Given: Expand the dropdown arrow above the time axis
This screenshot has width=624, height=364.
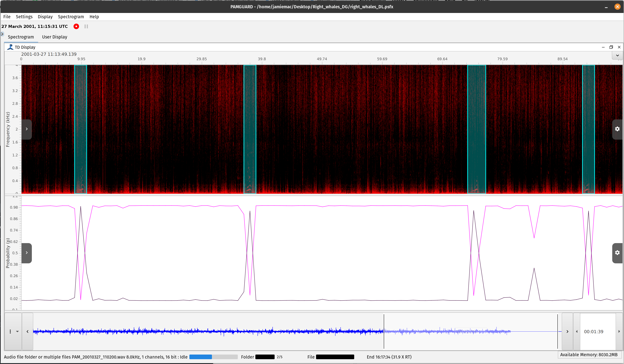Looking at the screenshot, I should [617, 55].
